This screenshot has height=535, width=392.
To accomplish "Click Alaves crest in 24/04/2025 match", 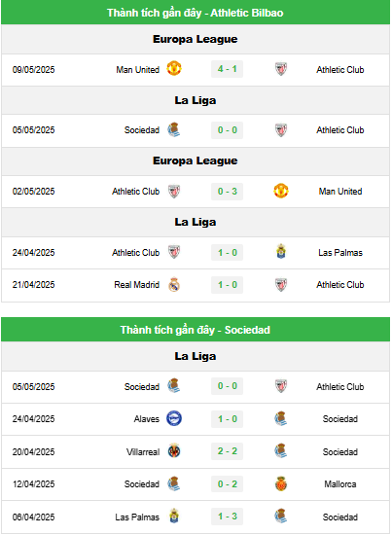I will pyautogui.click(x=174, y=418).
